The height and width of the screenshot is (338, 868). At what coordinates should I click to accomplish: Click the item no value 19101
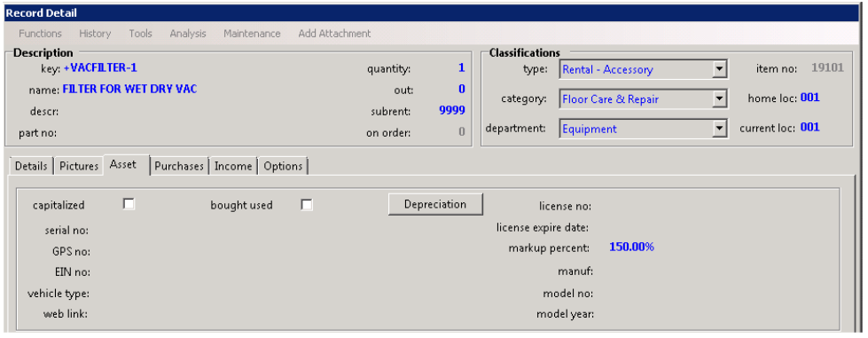[827, 68]
